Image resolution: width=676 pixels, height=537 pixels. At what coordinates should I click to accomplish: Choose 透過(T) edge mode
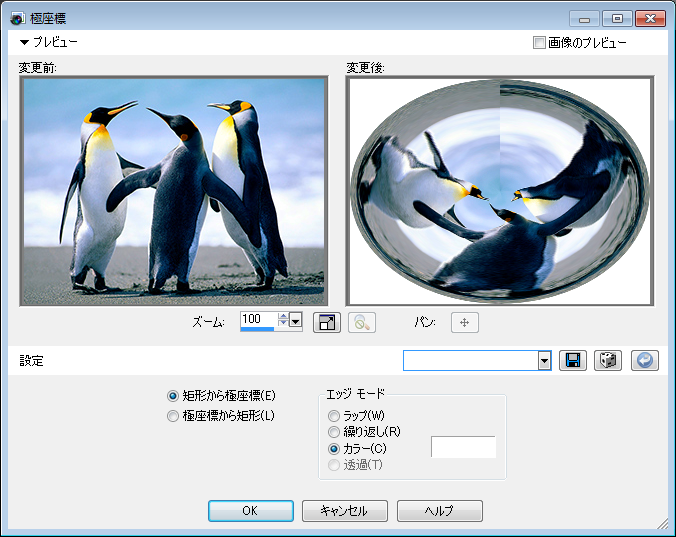click(x=355, y=465)
